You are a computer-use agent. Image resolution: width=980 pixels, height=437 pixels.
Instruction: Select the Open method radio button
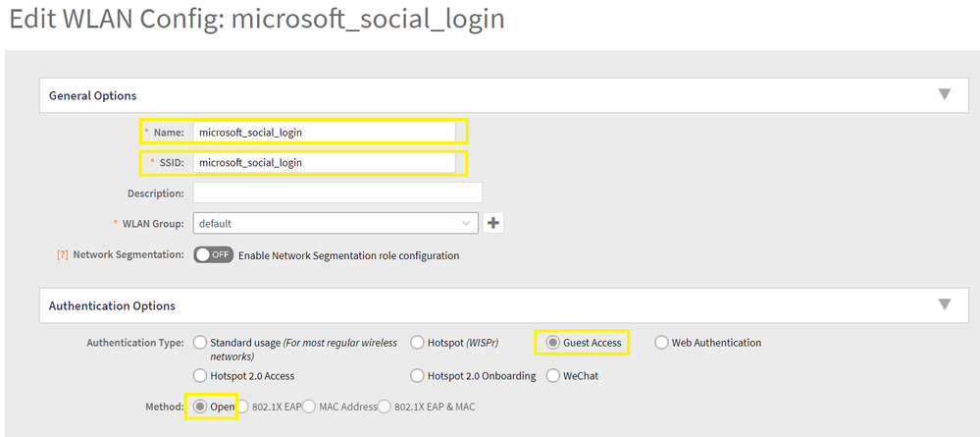pos(200,406)
